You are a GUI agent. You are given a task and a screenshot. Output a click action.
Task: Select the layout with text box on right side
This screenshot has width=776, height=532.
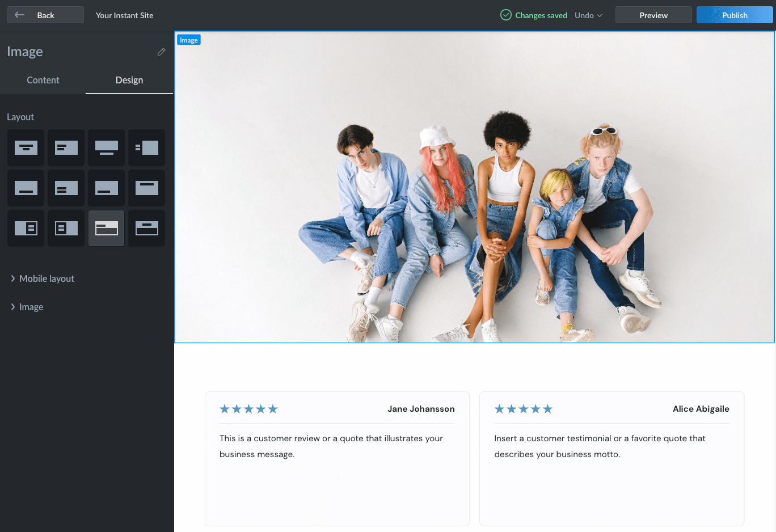pos(26,228)
